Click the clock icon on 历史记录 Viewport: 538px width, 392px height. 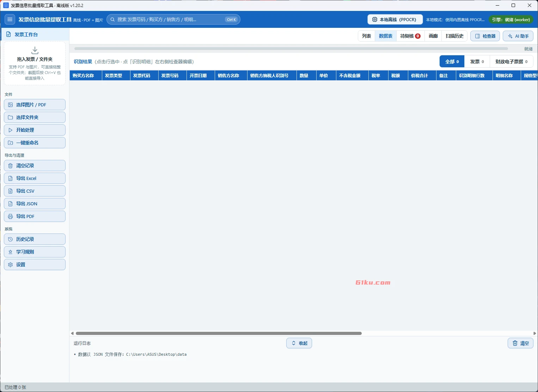[x=11, y=239]
